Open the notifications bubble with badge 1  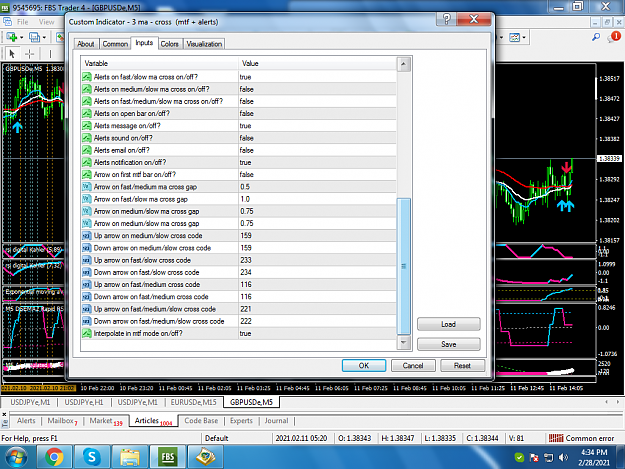614,37
